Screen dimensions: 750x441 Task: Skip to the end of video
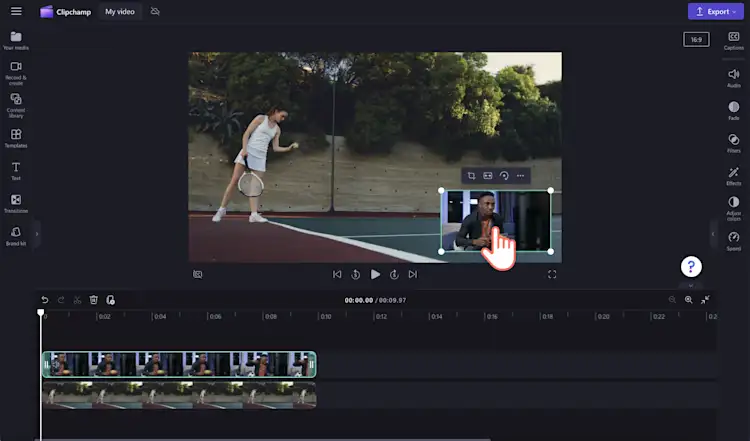(413, 274)
